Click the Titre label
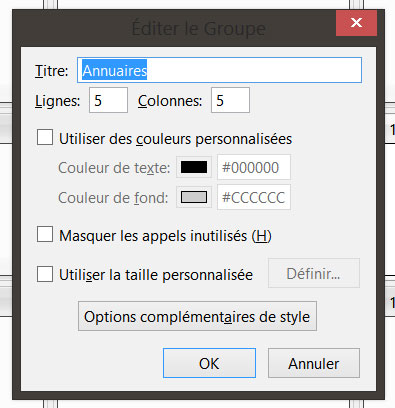The height and width of the screenshot is (408, 395). tap(52, 71)
